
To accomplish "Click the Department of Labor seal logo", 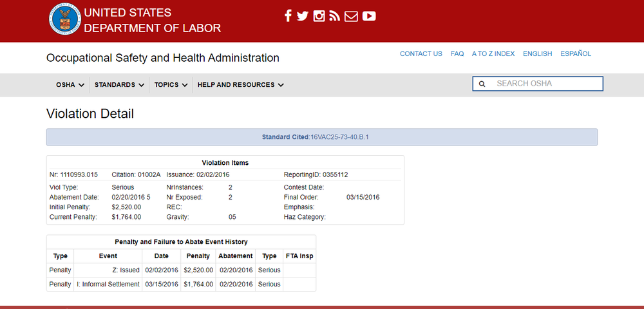I will 65,20.
